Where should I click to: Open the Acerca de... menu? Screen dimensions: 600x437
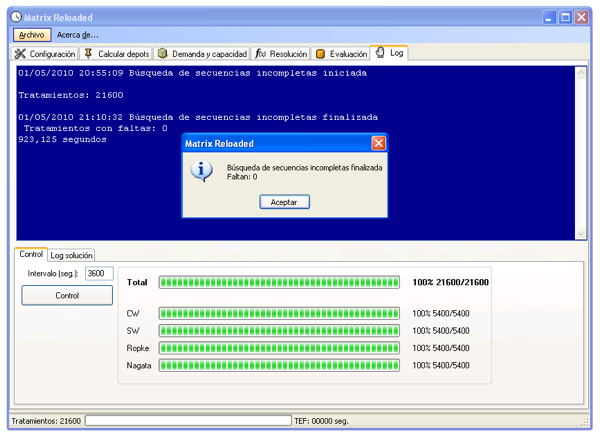[x=77, y=35]
